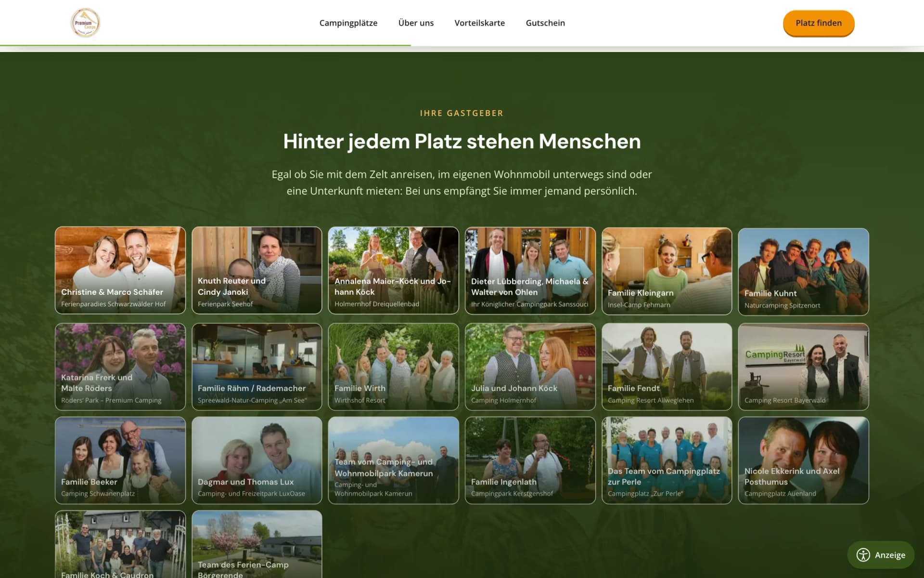Image resolution: width=924 pixels, height=578 pixels.
Task: Select Camping Resort Bayerwald card
Action: point(804,367)
